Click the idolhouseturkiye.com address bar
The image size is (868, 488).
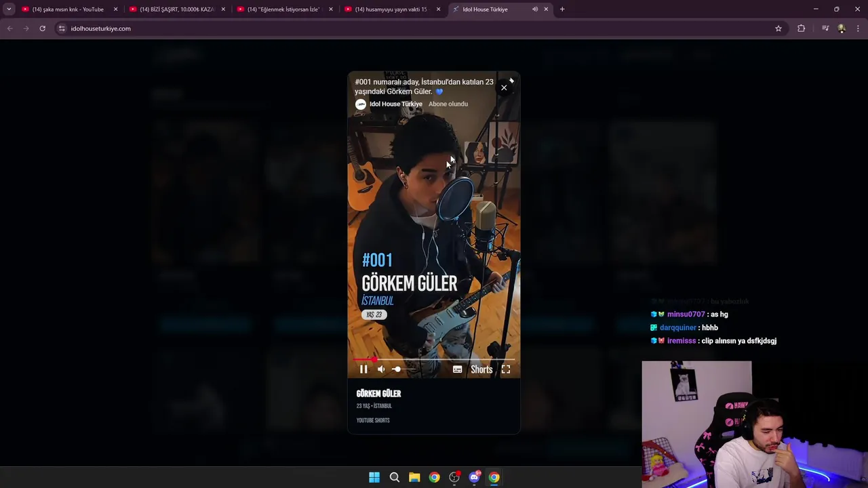(420, 28)
